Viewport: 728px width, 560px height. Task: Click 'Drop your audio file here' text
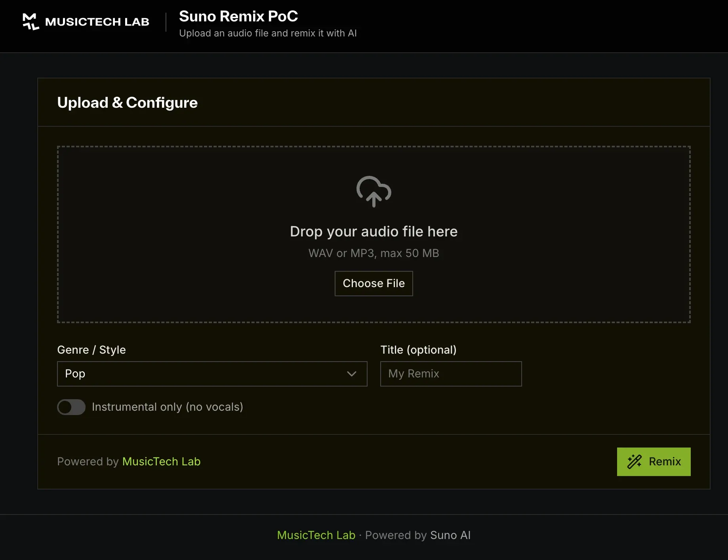(374, 232)
